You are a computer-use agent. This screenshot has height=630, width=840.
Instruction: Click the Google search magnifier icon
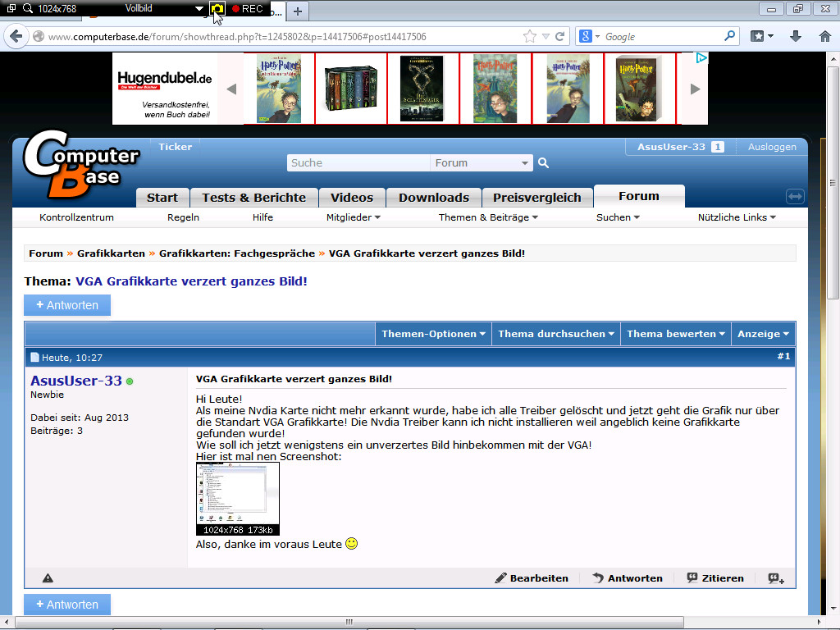coord(729,36)
